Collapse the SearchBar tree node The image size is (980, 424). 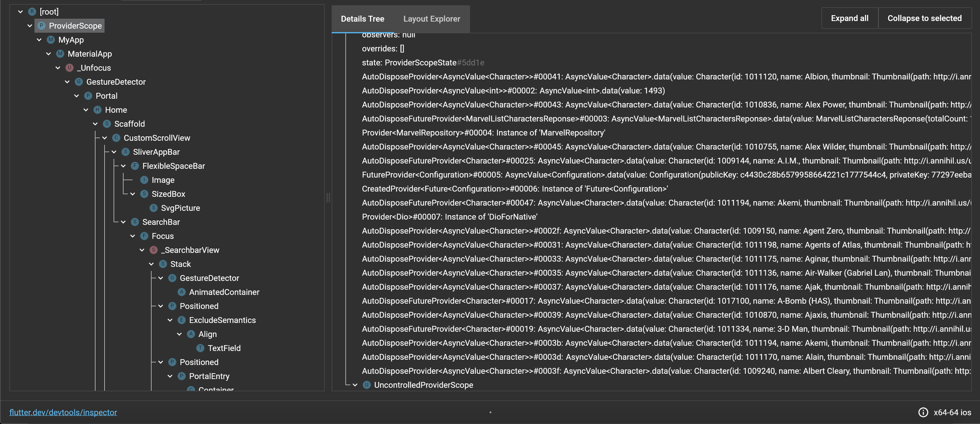tap(123, 222)
